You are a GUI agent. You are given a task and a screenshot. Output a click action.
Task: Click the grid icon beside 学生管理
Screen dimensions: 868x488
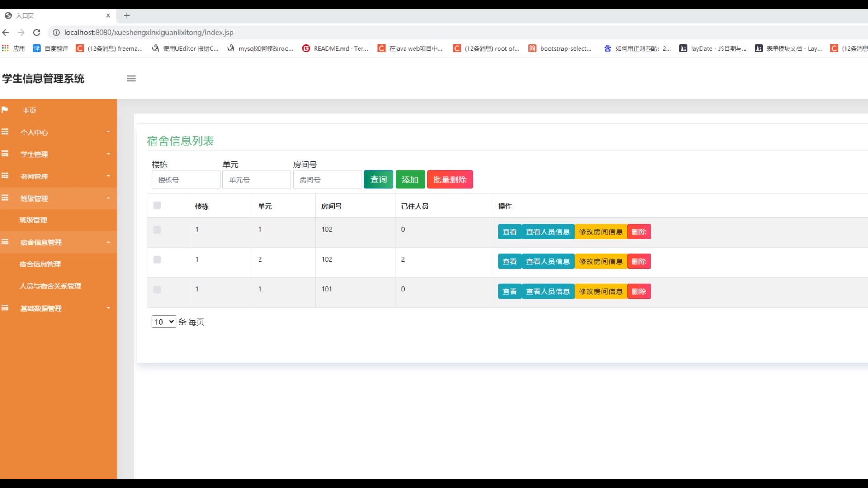(x=5, y=154)
